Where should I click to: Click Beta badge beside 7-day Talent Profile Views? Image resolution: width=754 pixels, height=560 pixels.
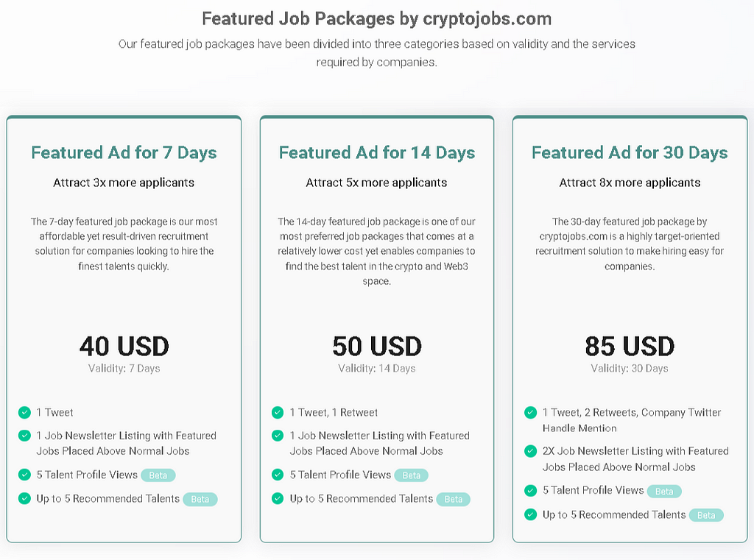coord(158,475)
